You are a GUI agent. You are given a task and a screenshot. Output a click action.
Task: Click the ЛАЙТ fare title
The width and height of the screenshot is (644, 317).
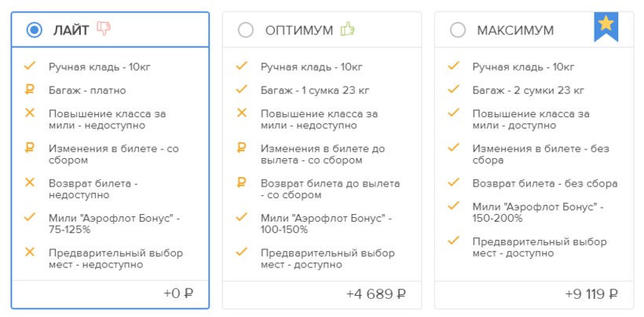(71, 30)
